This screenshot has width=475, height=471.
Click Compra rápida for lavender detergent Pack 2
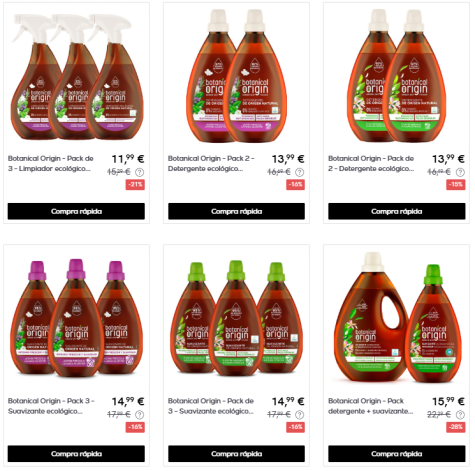pos(236,211)
